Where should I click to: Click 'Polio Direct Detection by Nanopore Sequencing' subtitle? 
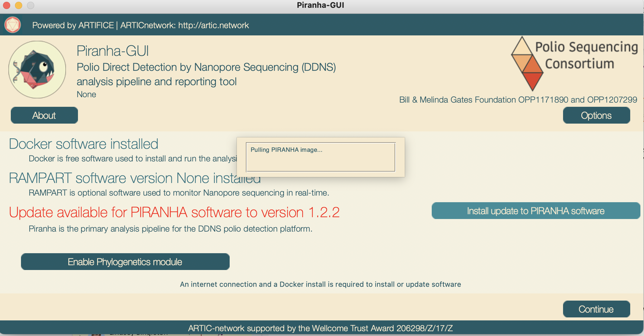point(206,67)
